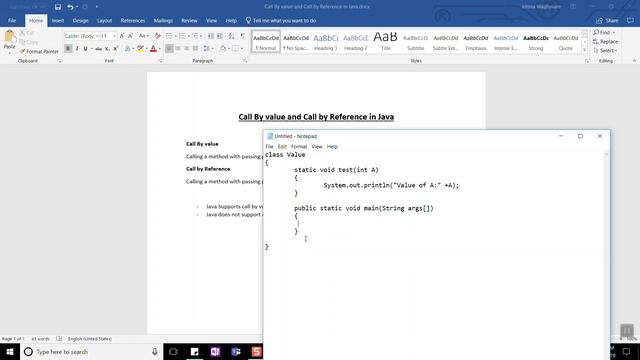This screenshot has width=640, height=360.
Task: Click the Format Painter button
Action: coord(39,51)
